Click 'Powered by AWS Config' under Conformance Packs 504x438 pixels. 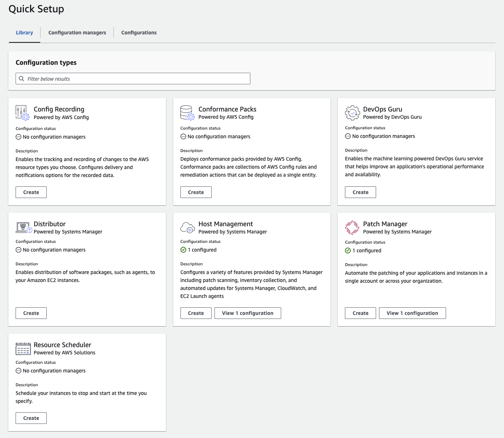point(226,117)
